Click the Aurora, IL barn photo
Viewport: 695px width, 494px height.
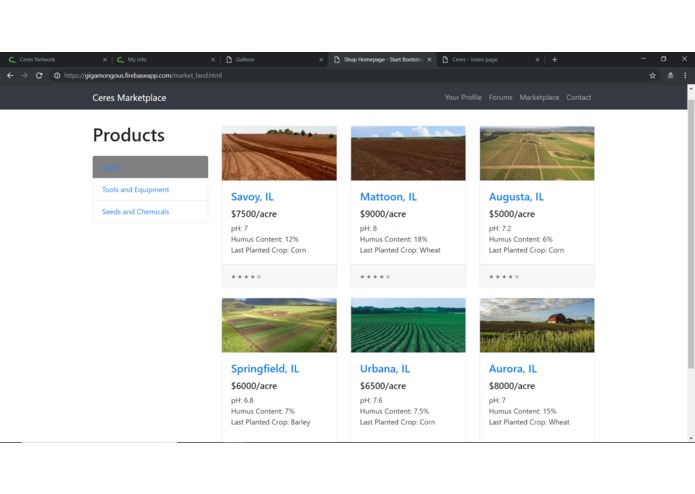click(537, 325)
